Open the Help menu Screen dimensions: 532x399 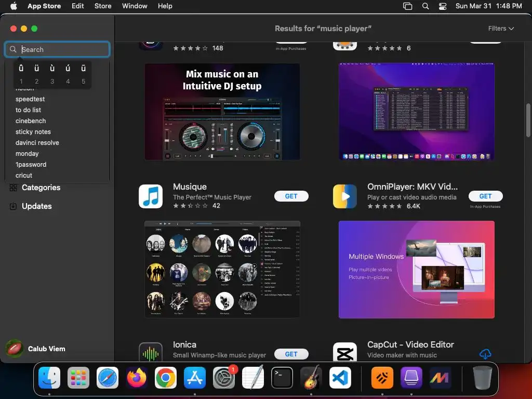pyautogui.click(x=165, y=6)
